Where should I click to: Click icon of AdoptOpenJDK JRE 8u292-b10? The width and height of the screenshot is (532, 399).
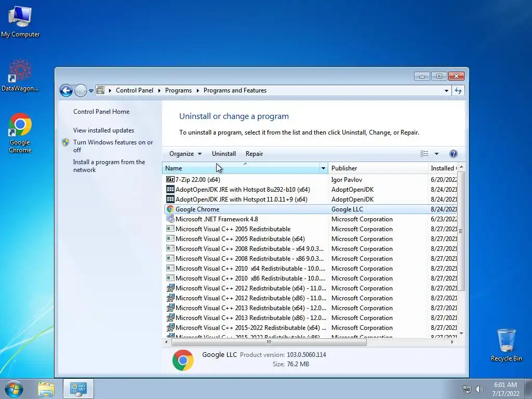point(170,189)
